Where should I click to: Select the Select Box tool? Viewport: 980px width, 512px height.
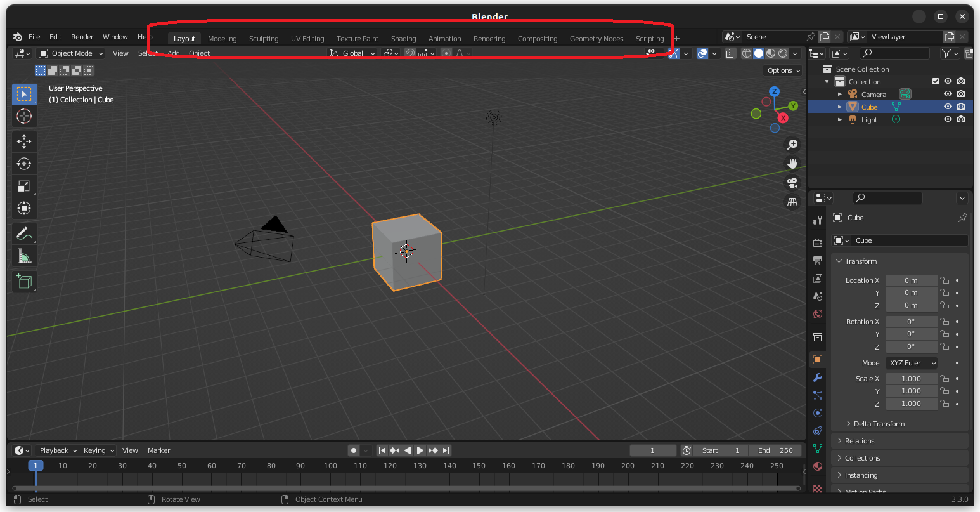click(x=24, y=94)
